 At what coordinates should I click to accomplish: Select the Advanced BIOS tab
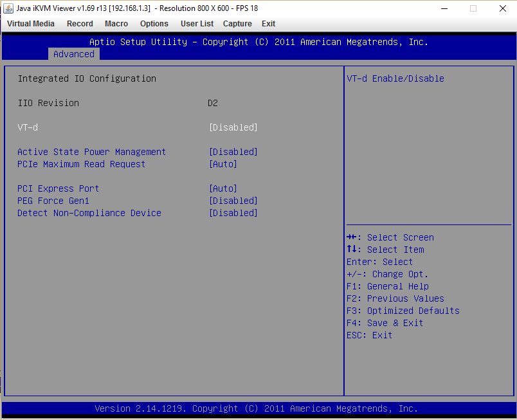pos(74,54)
